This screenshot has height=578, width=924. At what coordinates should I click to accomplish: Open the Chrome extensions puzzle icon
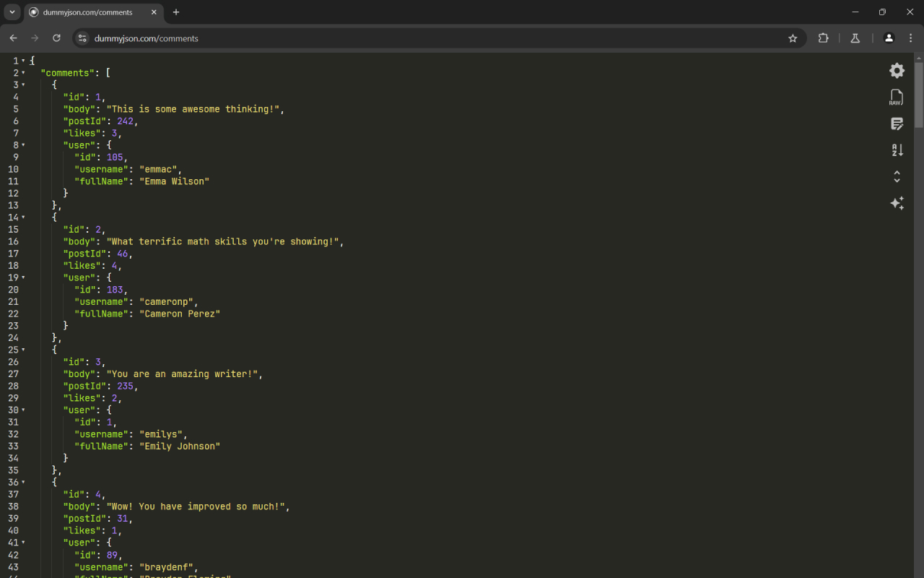coord(823,38)
